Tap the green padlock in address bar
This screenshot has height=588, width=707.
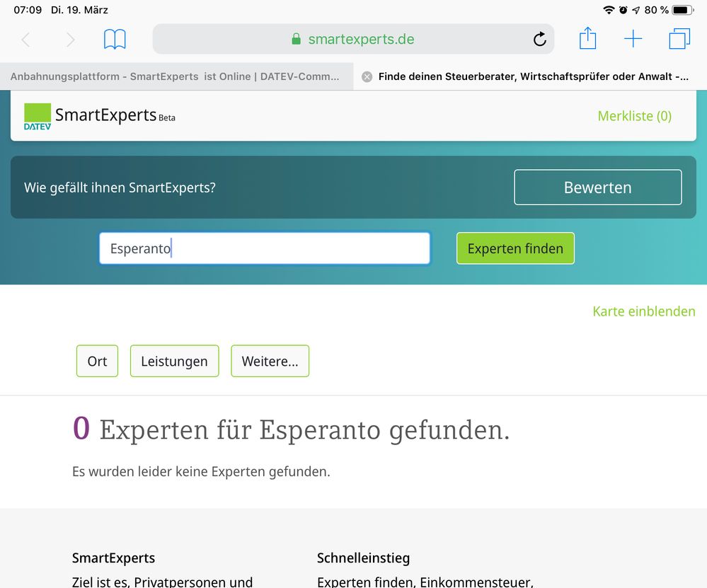pyautogui.click(x=297, y=39)
